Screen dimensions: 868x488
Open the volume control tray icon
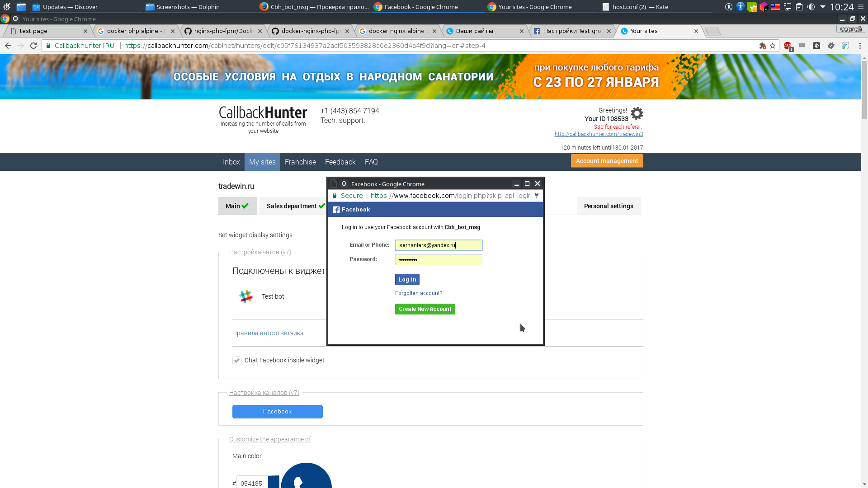(x=811, y=7)
